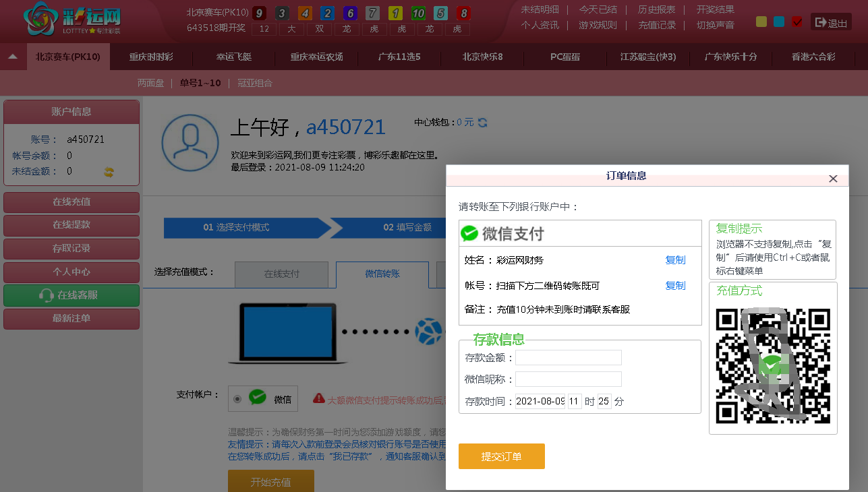Click the user avatar profile icon
868x492 pixels.
tap(190, 143)
